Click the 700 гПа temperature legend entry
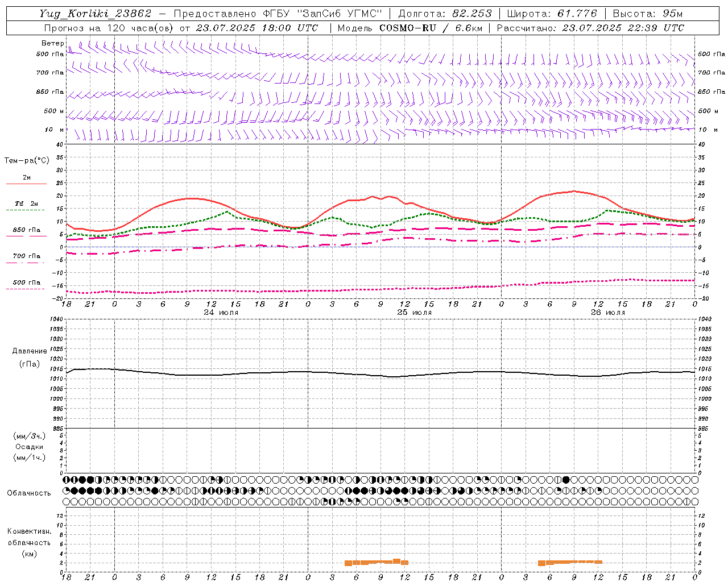Image resolution: width=728 pixels, height=582 pixels. [x=26, y=256]
